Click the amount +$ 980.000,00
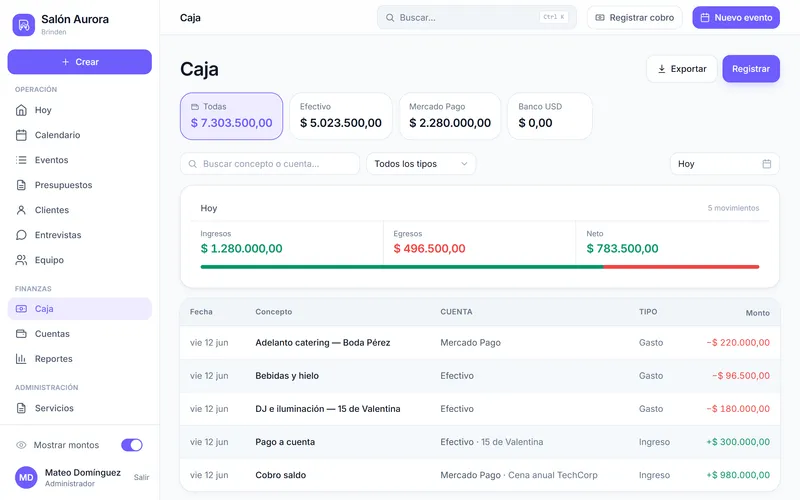 coord(738,475)
